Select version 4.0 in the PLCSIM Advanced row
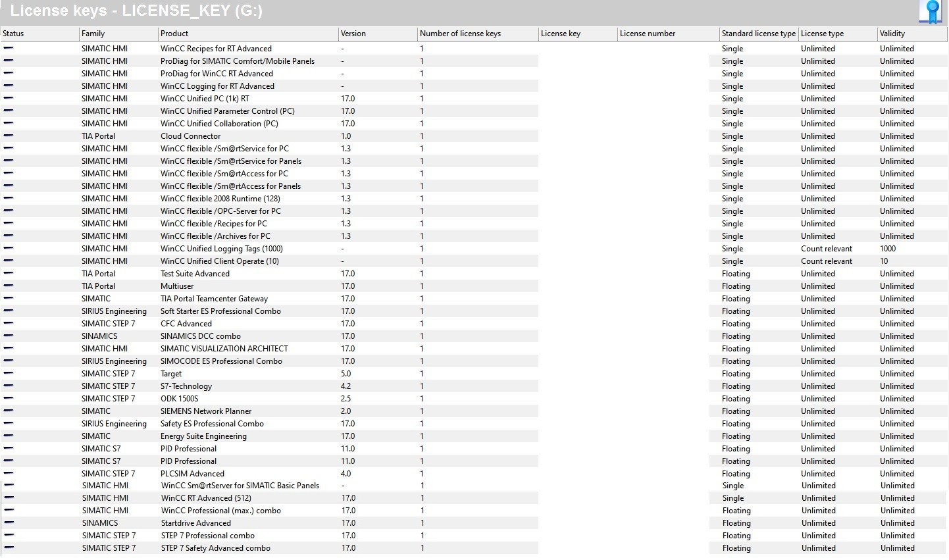Image resolution: width=949 pixels, height=560 pixels. coord(346,474)
